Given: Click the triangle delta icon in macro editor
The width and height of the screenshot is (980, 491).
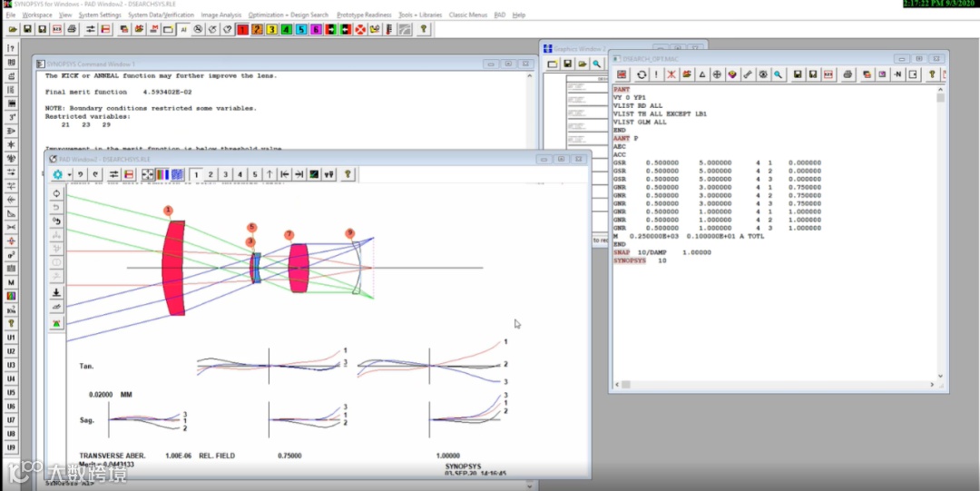Looking at the screenshot, I should (701, 74).
